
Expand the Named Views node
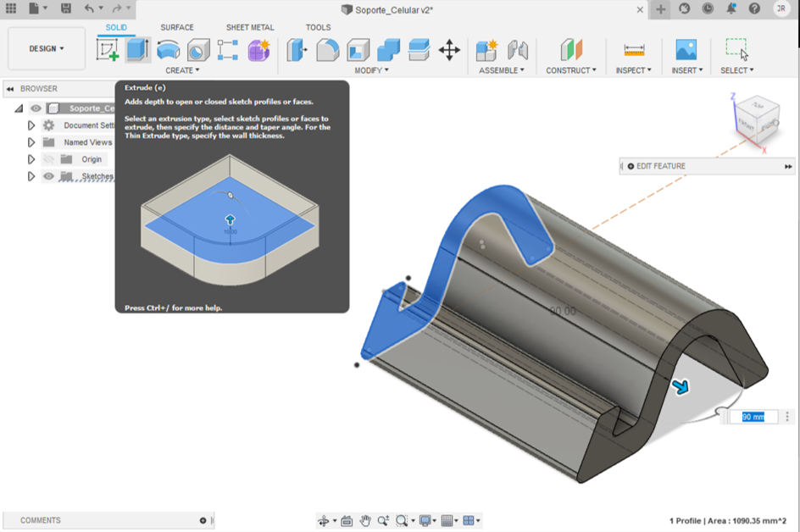click(x=31, y=142)
